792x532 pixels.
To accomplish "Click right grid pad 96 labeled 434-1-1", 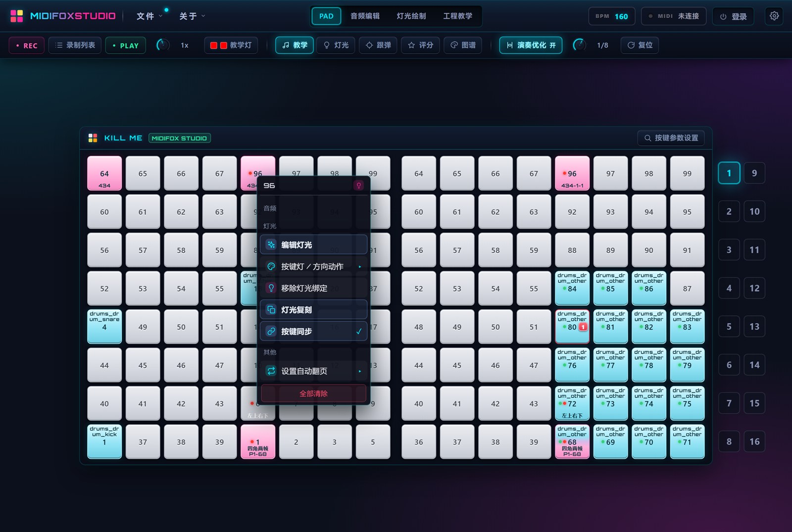I will [572, 173].
